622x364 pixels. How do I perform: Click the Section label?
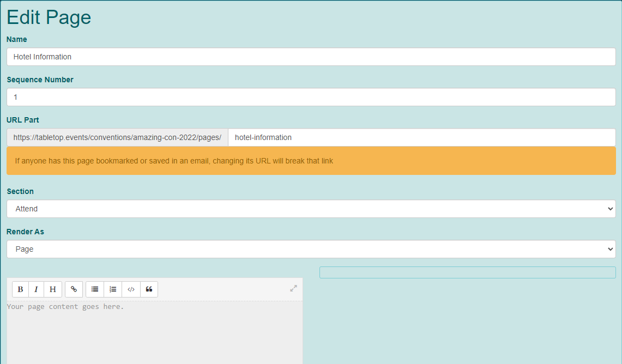point(20,191)
